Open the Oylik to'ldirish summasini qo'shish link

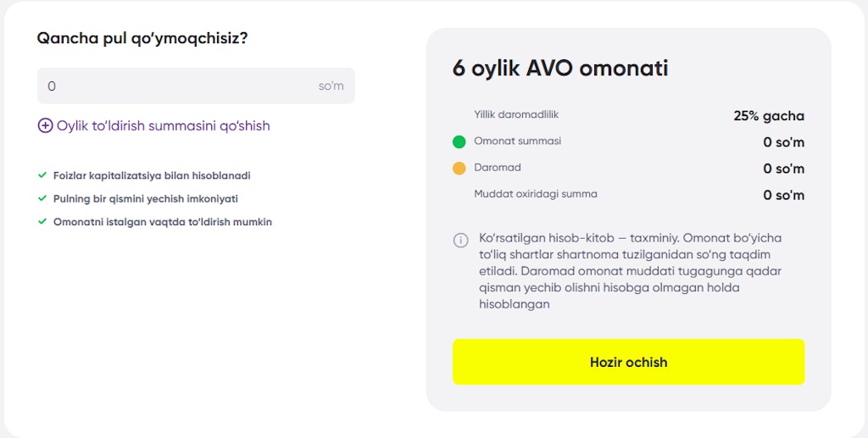tap(163, 125)
